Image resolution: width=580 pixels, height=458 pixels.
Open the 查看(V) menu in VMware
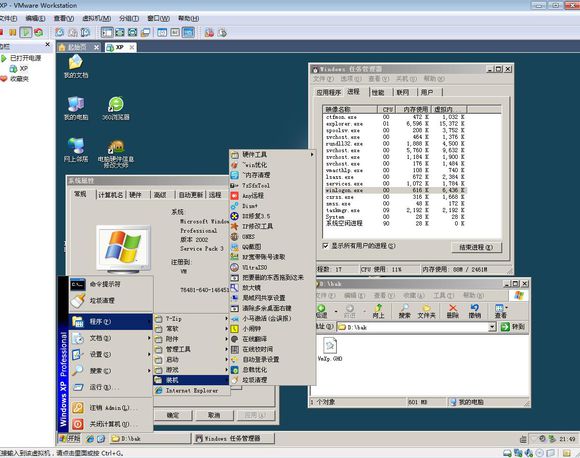pos(64,18)
